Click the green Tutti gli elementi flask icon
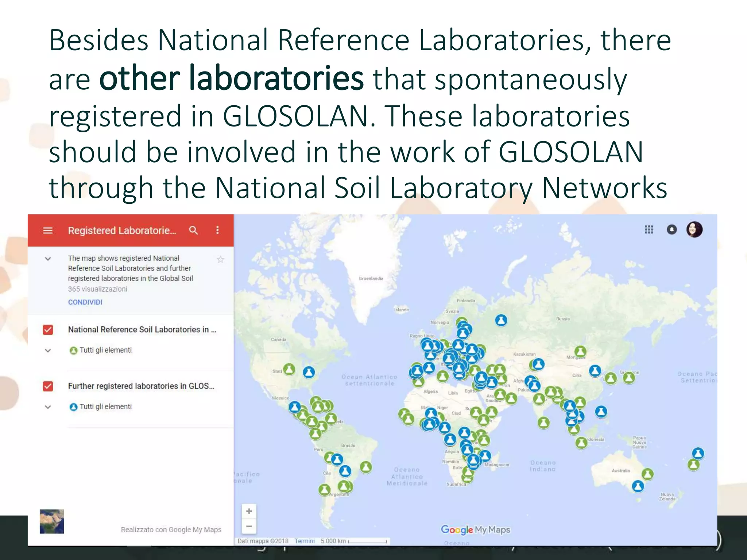The width and height of the screenshot is (747, 560). tap(73, 350)
